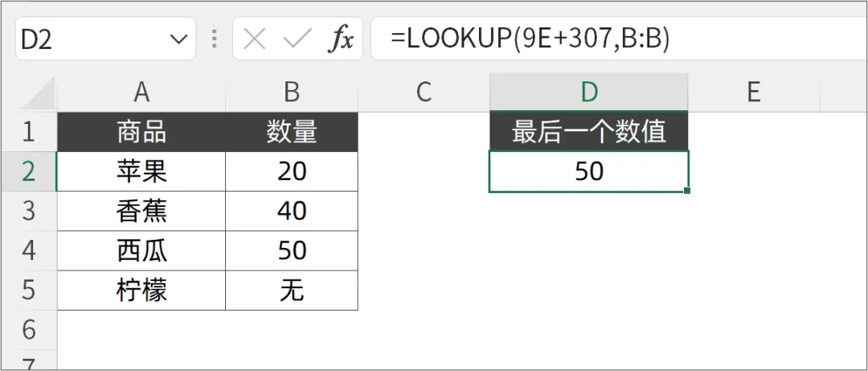Click cell D2 containing 50
868x371 pixels.
(589, 171)
